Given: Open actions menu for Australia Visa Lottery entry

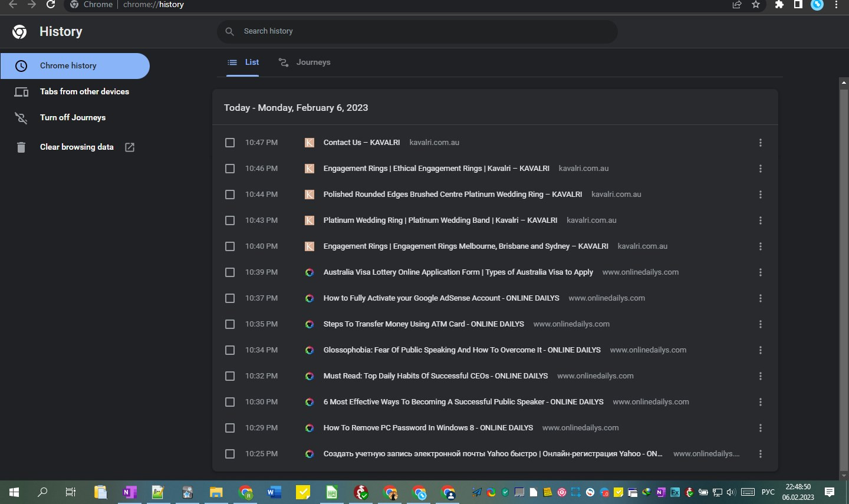Looking at the screenshot, I should 761,272.
